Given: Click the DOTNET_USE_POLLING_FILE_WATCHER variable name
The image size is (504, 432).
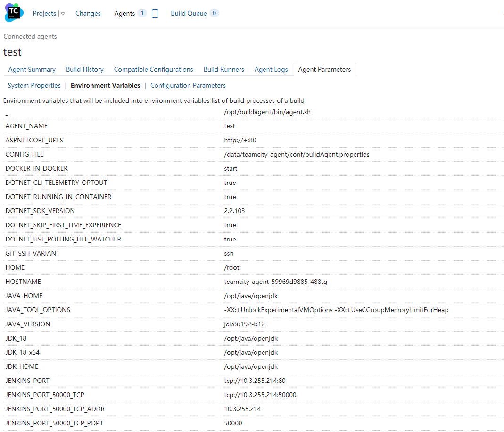Looking at the screenshot, I should pos(63,239).
